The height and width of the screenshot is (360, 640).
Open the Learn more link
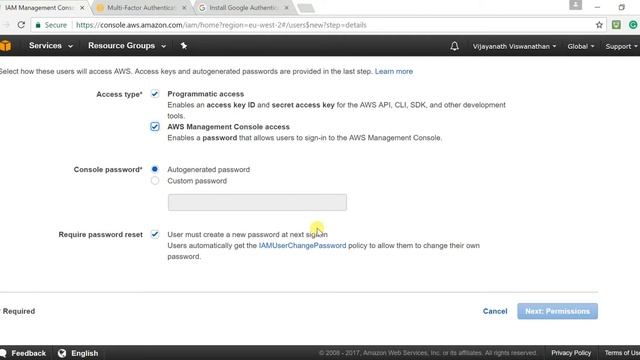tap(394, 71)
